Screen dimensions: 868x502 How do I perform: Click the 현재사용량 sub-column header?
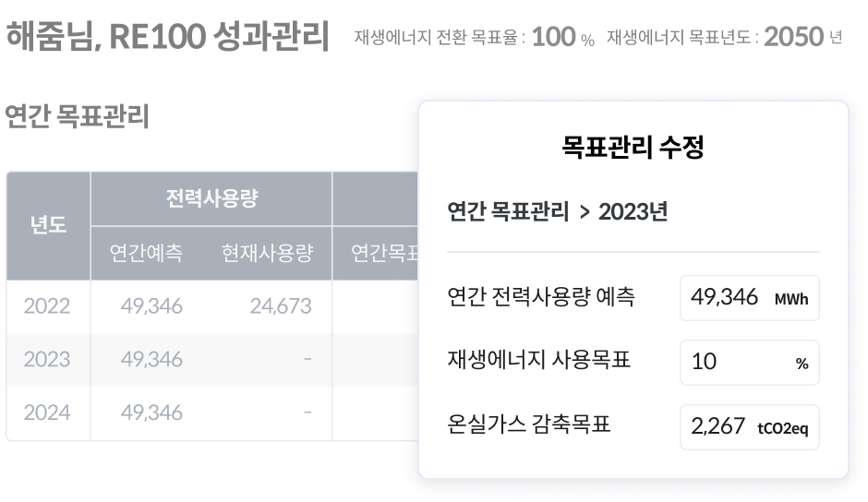point(267,253)
